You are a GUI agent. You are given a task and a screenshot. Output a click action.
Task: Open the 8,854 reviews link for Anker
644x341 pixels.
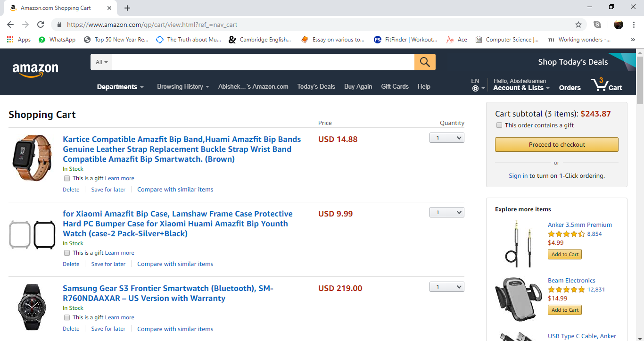point(594,234)
